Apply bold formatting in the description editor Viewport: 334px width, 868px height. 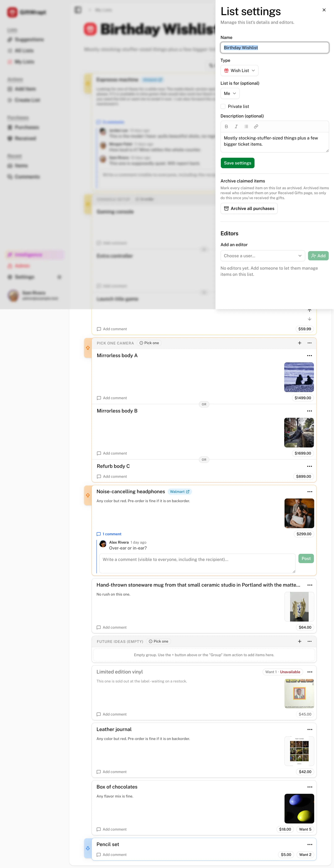pos(227,127)
